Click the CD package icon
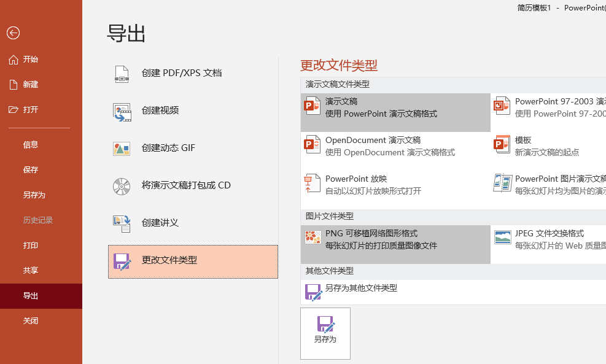 click(122, 186)
